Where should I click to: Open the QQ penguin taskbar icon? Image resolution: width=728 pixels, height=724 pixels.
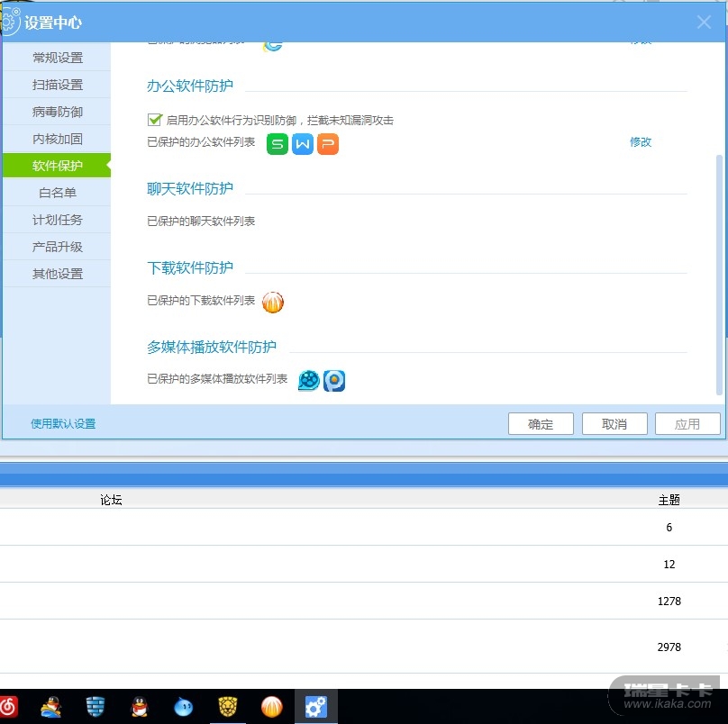tap(140, 707)
